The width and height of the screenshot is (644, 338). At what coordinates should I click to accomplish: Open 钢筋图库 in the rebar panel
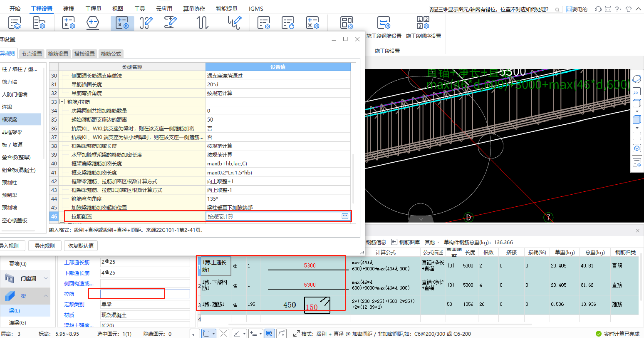pyautogui.click(x=406, y=242)
